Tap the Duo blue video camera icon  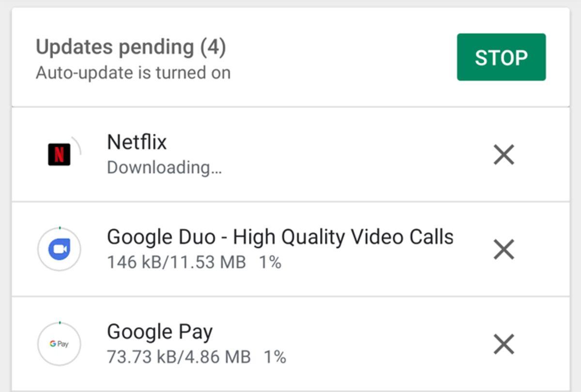pos(58,248)
